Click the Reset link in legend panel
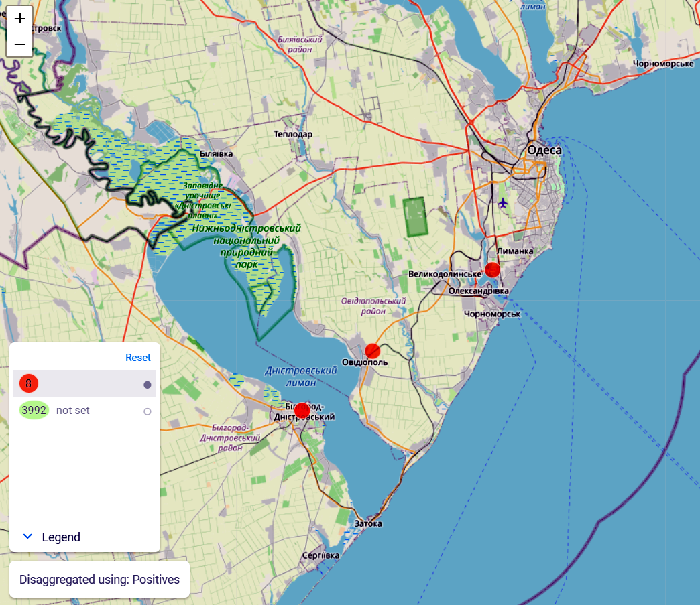 click(138, 358)
